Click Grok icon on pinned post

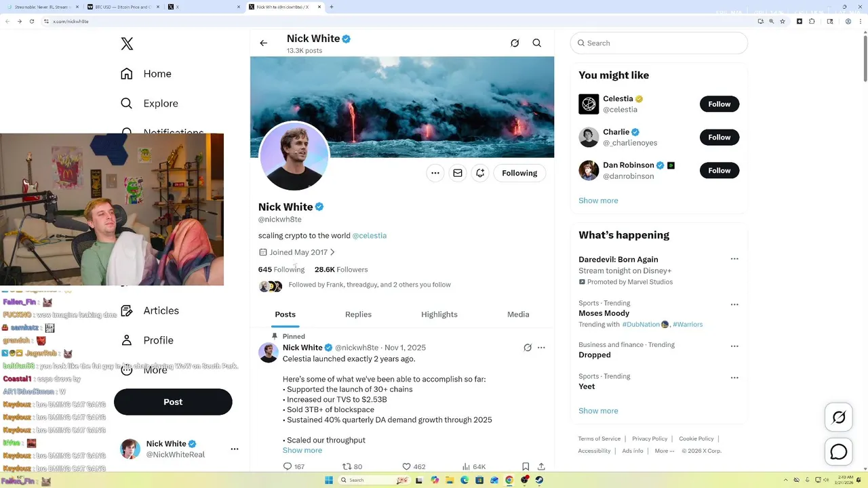coord(528,348)
